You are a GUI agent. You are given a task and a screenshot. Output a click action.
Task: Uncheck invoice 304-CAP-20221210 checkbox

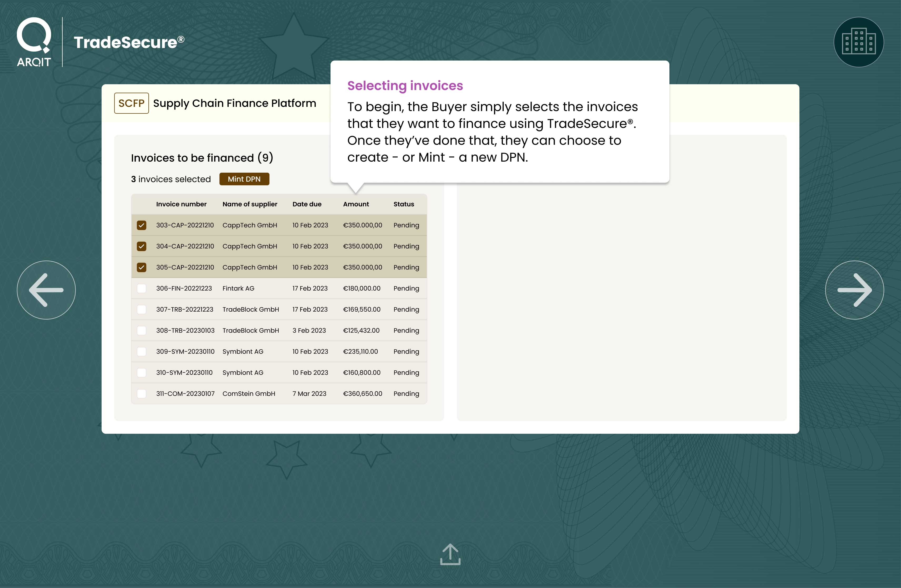[142, 246]
